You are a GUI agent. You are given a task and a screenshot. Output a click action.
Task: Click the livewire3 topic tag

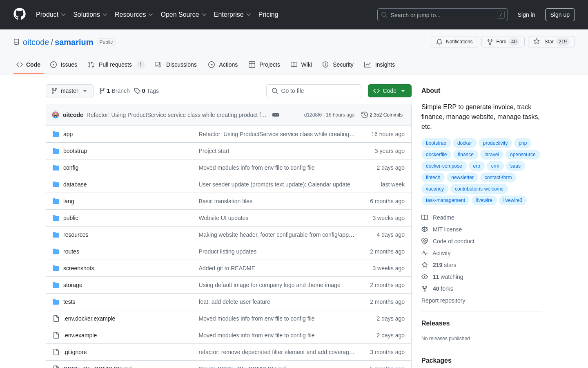[513, 200]
